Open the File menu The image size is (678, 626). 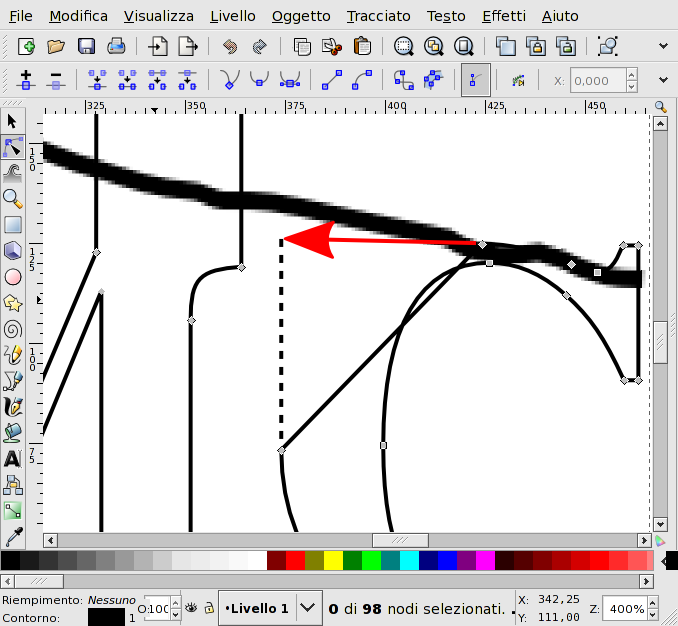[21, 16]
